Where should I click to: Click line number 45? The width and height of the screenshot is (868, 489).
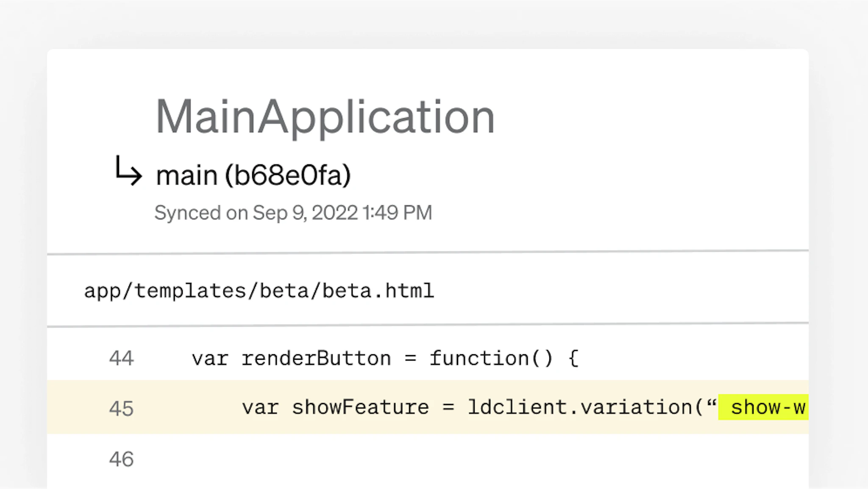(x=121, y=408)
